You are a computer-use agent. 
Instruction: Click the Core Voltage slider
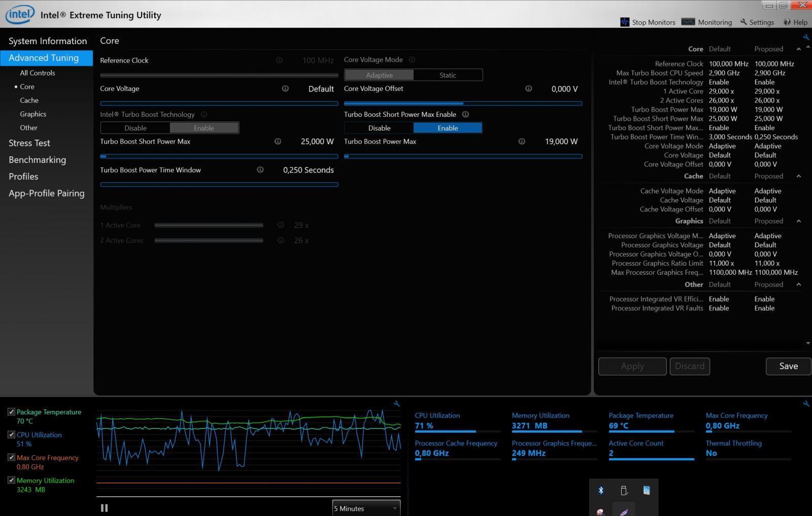pyautogui.click(x=219, y=104)
